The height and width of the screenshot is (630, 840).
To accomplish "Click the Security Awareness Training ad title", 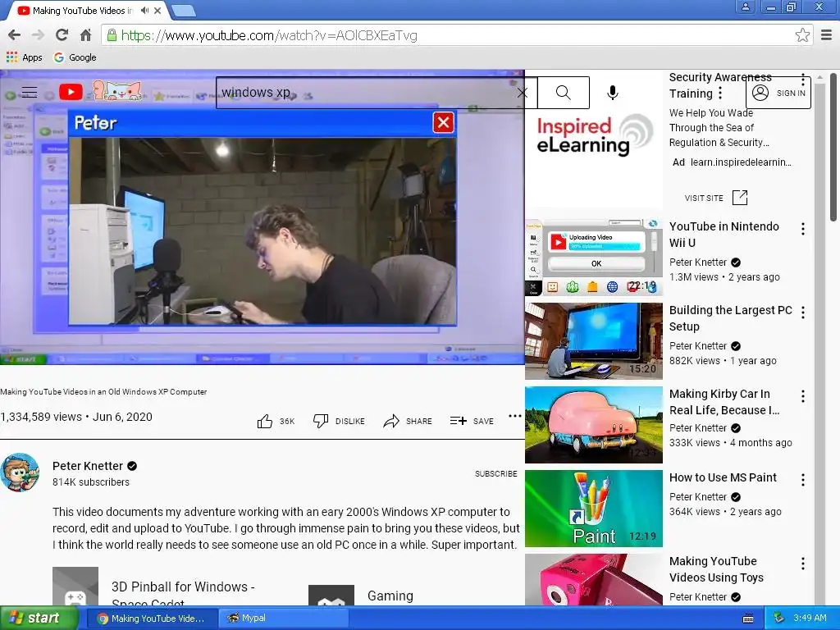I will tap(720, 85).
